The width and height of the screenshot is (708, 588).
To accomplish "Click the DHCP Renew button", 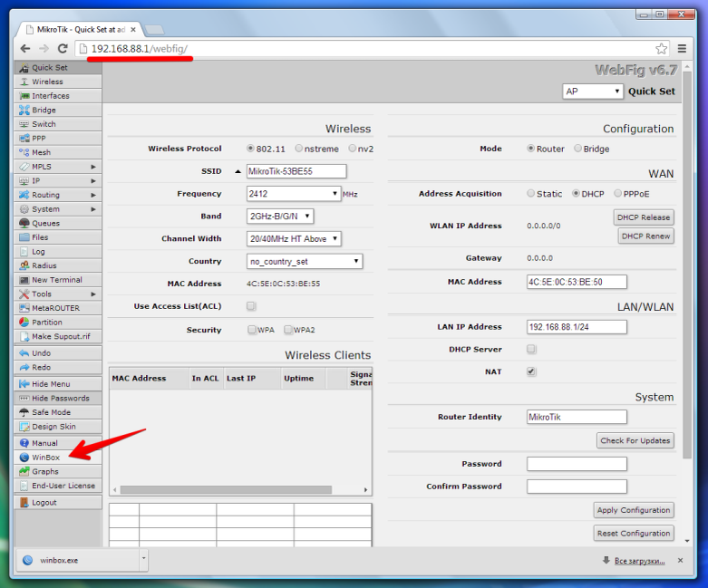I will click(645, 236).
